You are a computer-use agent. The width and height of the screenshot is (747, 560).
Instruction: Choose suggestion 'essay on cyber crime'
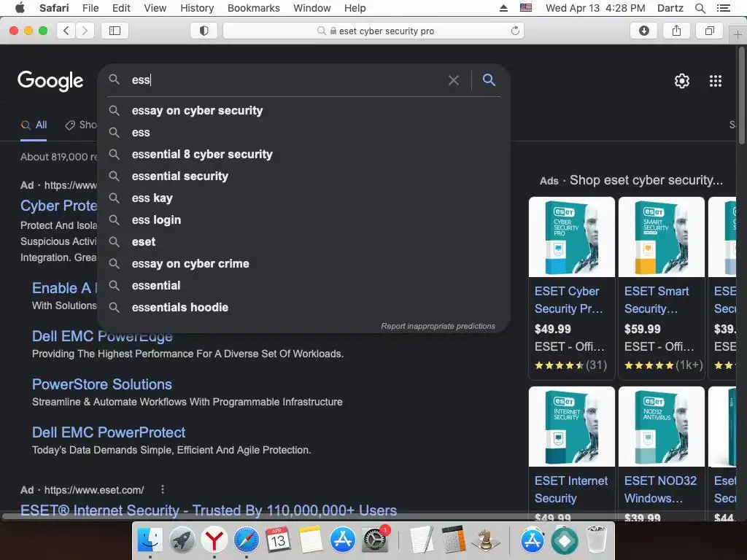pyautogui.click(x=304, y=264)
